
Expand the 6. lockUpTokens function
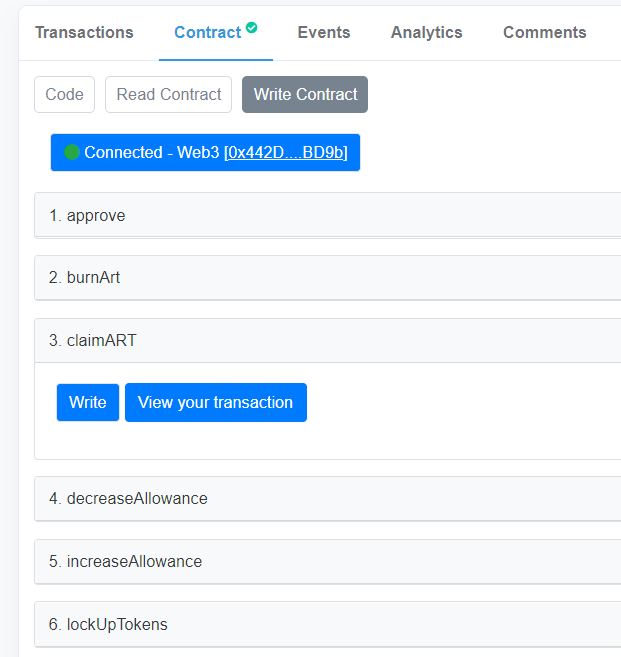328,624
